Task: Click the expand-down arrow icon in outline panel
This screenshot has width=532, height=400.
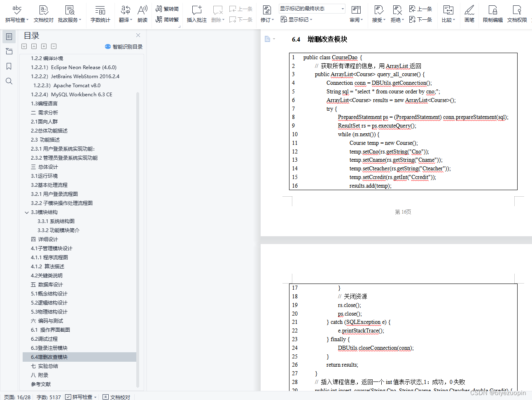Action: (x=24, y=47)
